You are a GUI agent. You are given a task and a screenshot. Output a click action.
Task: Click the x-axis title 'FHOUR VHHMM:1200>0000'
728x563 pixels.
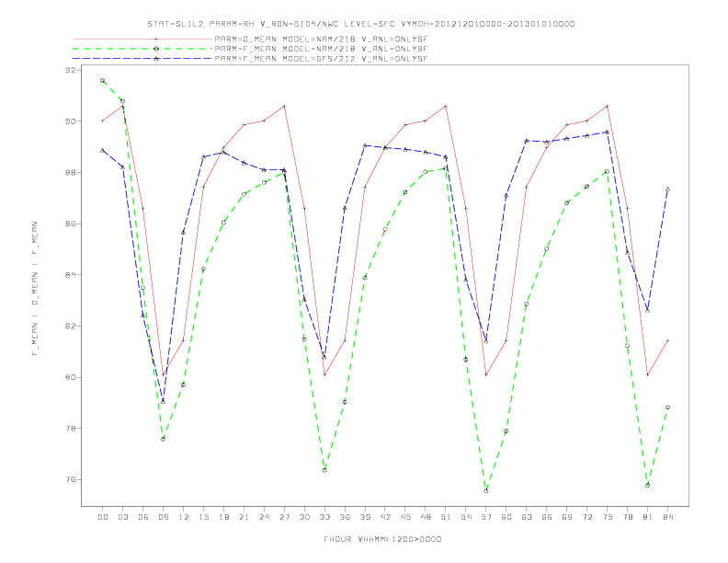pyautogui.click(x=382, y=539)
